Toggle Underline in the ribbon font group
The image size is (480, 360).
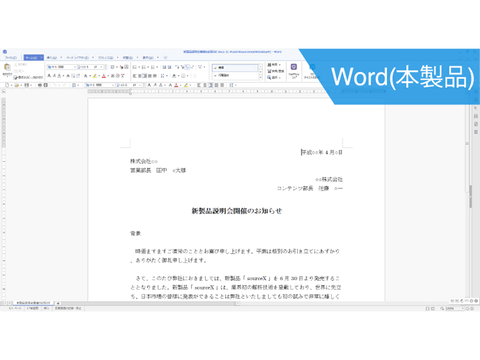click(x=59, y=76)
